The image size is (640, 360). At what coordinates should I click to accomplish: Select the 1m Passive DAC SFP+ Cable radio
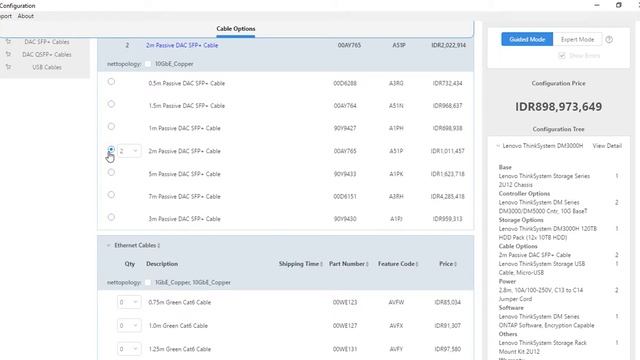tap(111, 127)
